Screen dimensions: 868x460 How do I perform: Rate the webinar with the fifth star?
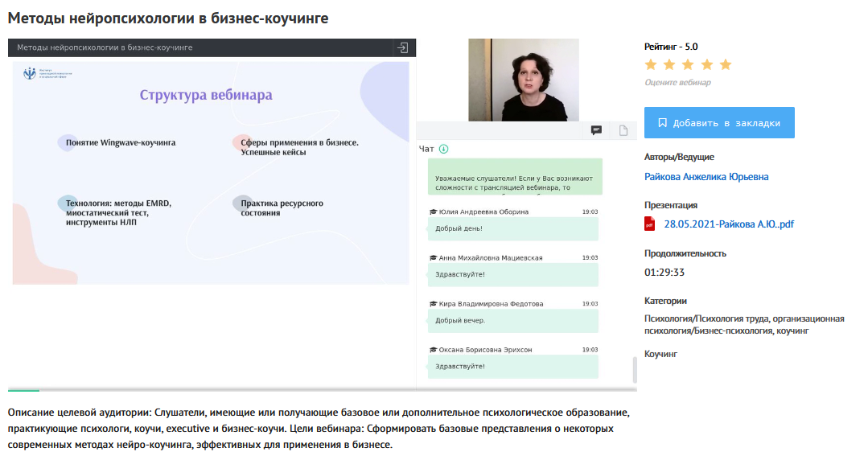(x=726, y=64)
